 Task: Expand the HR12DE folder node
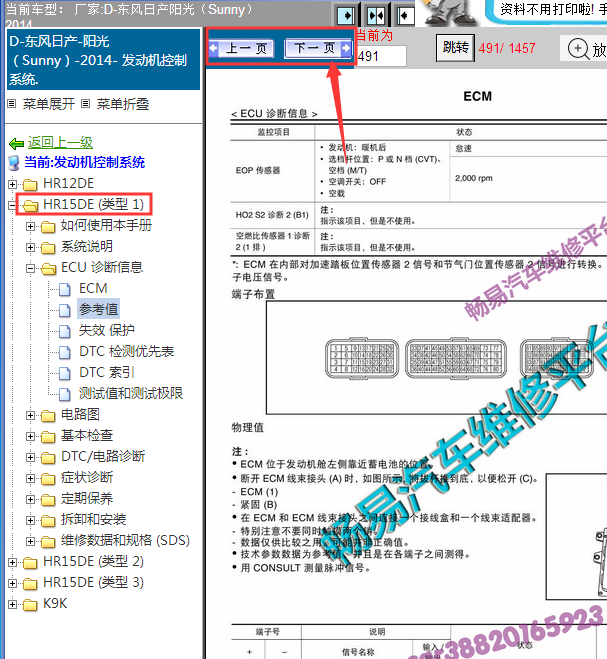pyautogui.click(x=12, y=184)
